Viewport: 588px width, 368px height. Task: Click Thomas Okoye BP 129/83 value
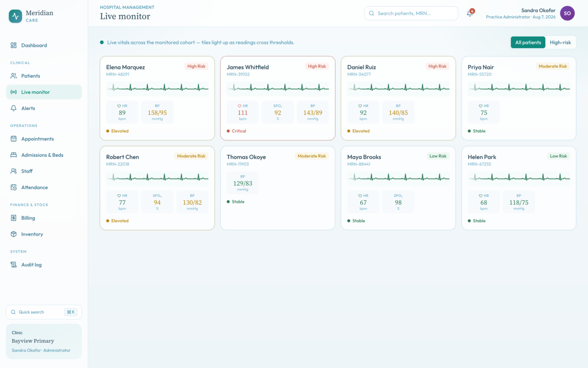pyautogui.click(x=243, y=183)
